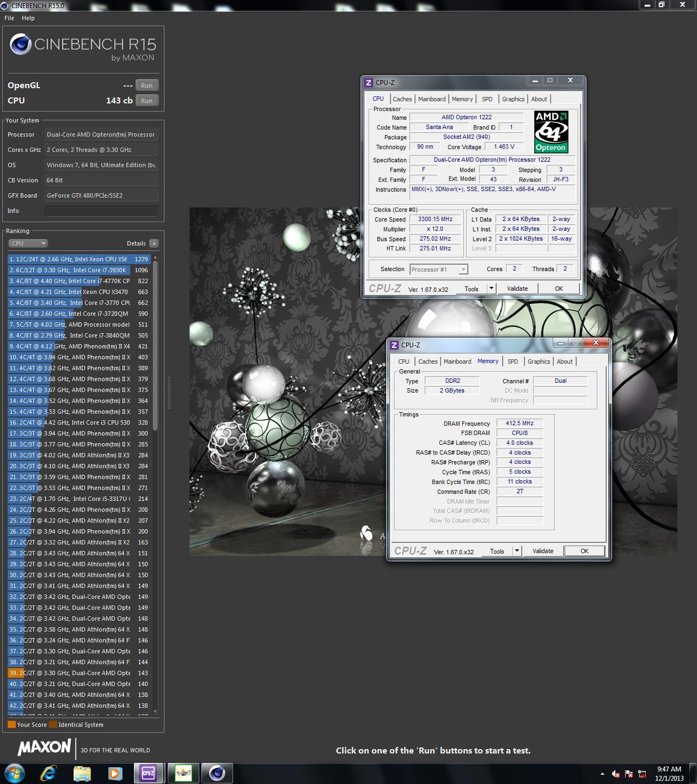697x784 pixels.
Task: Run the OpenGL benchmark test
Action: (x=147, y=85)
